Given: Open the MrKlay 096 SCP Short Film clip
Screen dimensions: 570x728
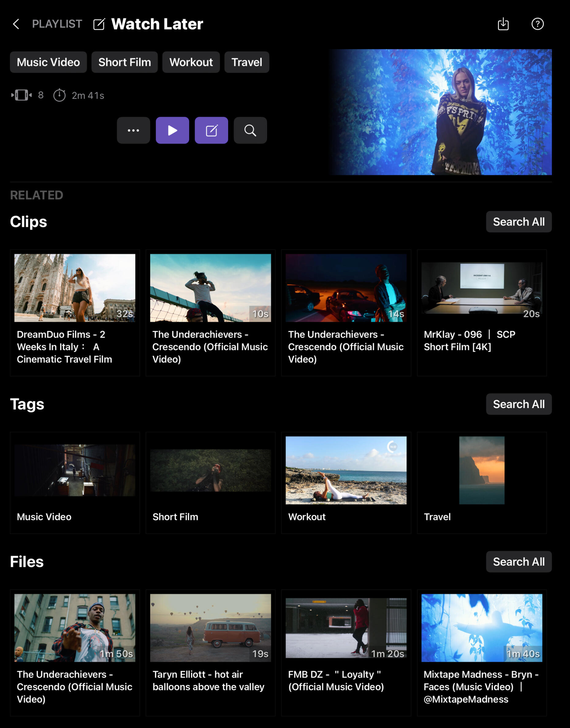Looking at the screenshot, I should (481, 313).
